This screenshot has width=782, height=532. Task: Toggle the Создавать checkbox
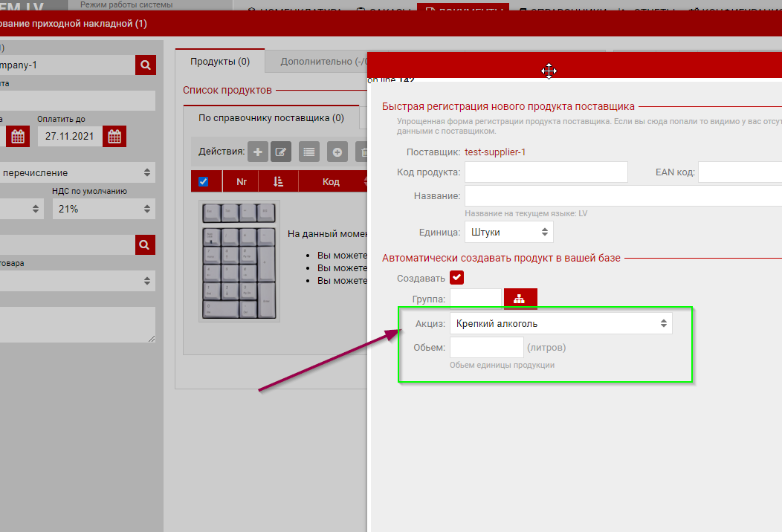(457, 278)
